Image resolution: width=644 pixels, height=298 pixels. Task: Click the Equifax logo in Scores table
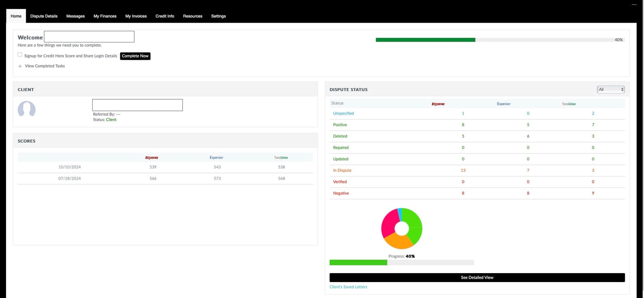click(x=152, y=158)
